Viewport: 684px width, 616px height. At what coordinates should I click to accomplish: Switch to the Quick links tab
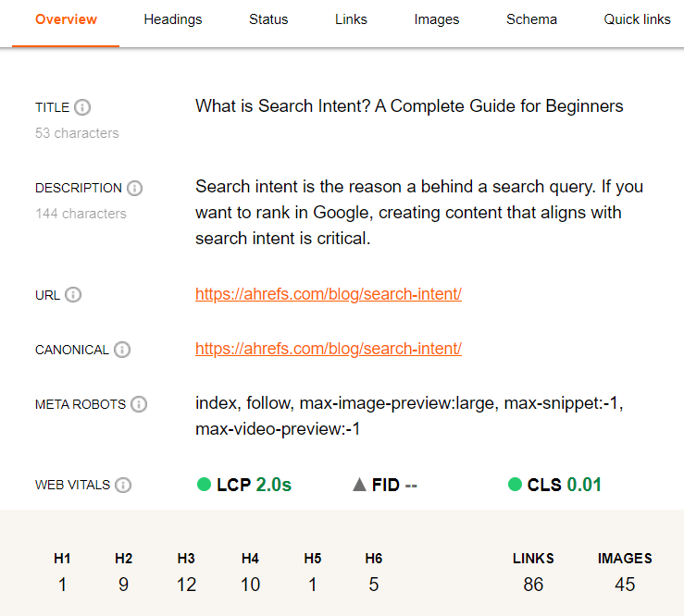(637, 19)
